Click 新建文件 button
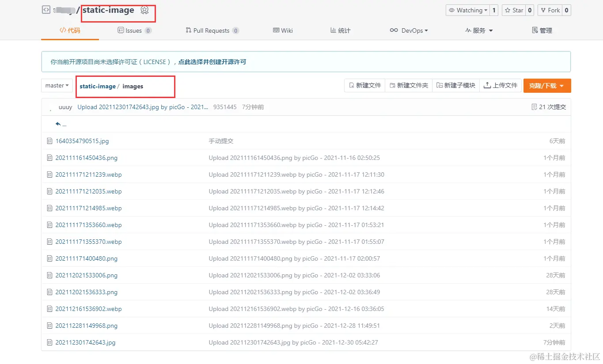The height and width of the screenshot is (364, 603). [x=365, y=86]
